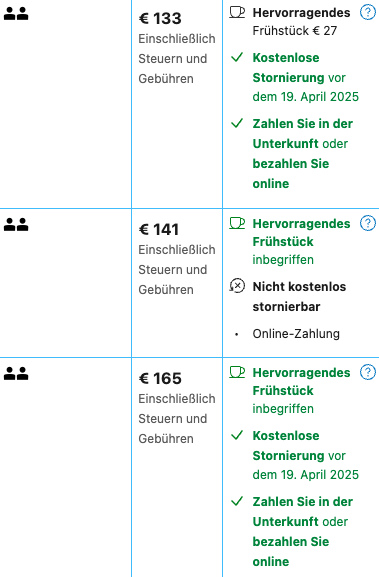Click the help icon in the €141 row
Screen dimensions: 379x577
368,223
